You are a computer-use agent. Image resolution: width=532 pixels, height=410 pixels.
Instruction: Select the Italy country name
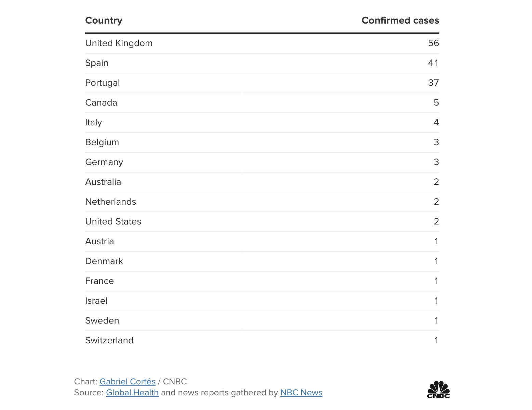point(93,123)
